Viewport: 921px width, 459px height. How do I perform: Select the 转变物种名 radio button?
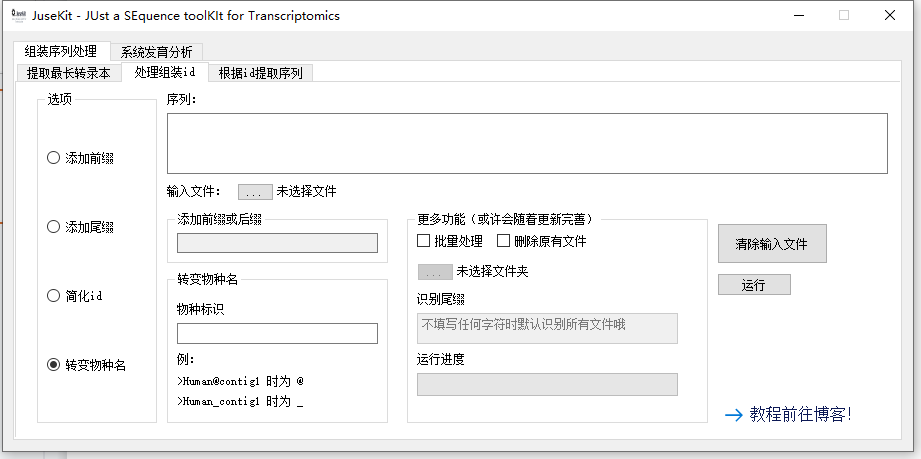(x=54, y=365)
